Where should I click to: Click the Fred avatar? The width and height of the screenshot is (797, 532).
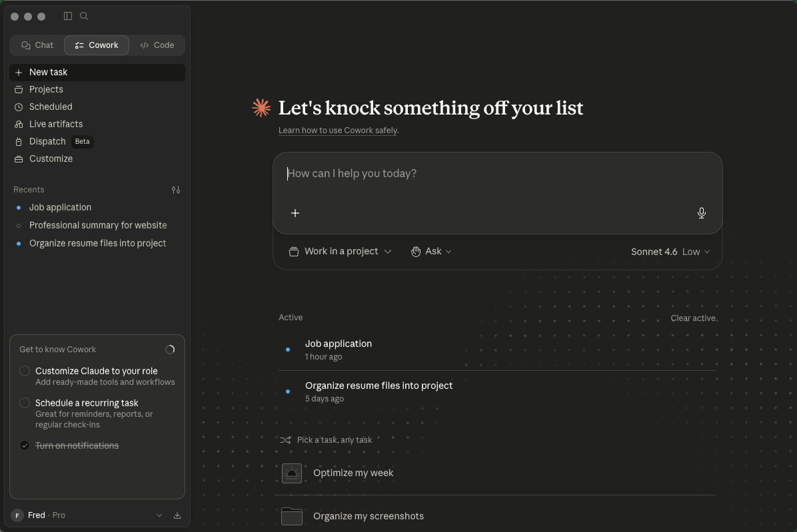17,515
